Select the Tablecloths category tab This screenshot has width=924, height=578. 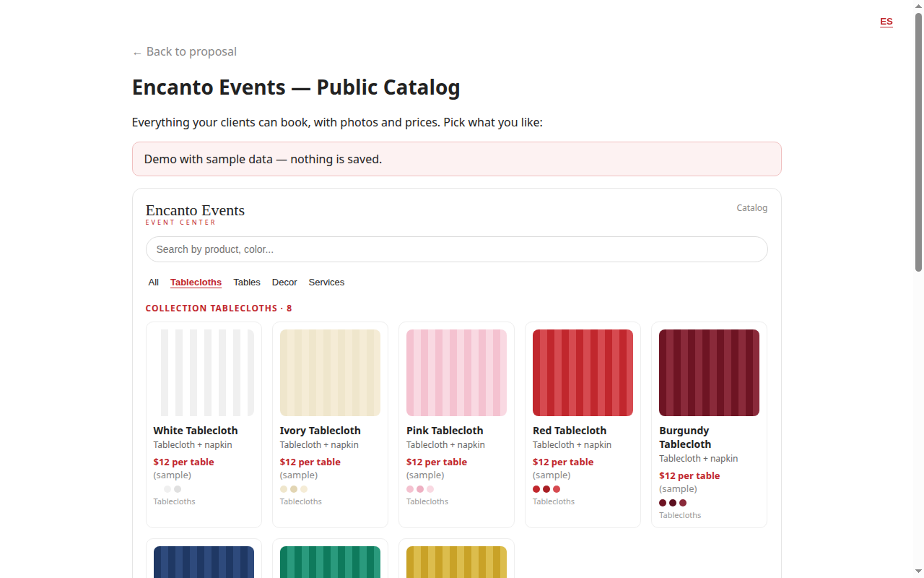click(x=196, y=282)
